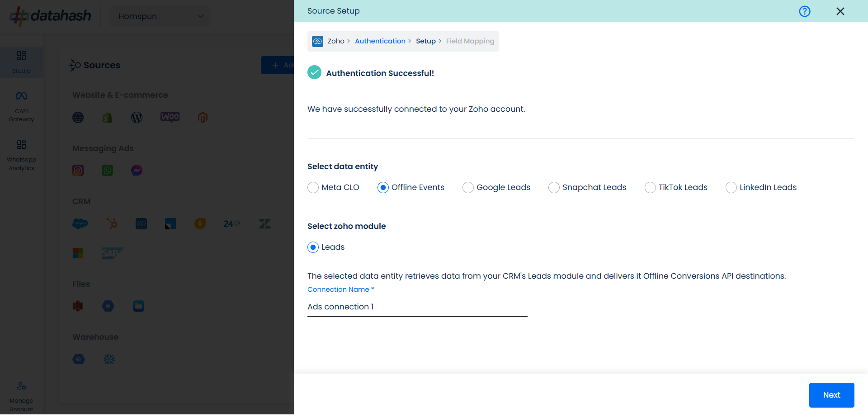Viewport: 868px width, 418px height.
Task: Click the Add button beside Sources
Action: point(277,66)
